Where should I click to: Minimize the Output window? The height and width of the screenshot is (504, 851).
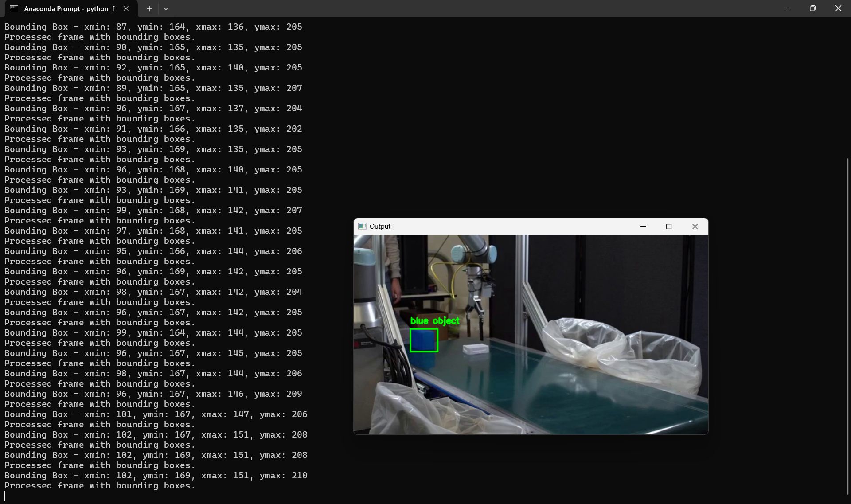point(643,227)
